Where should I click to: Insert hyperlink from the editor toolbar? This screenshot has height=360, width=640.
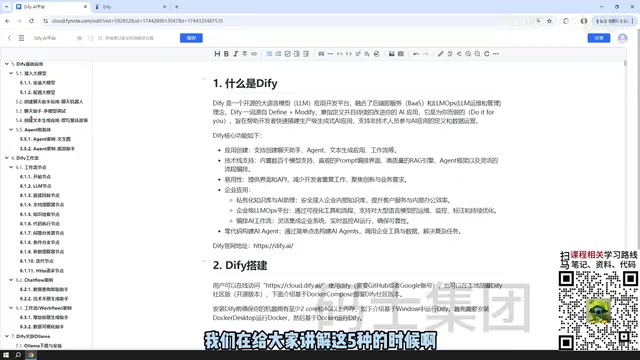click(x=254, y=54)
